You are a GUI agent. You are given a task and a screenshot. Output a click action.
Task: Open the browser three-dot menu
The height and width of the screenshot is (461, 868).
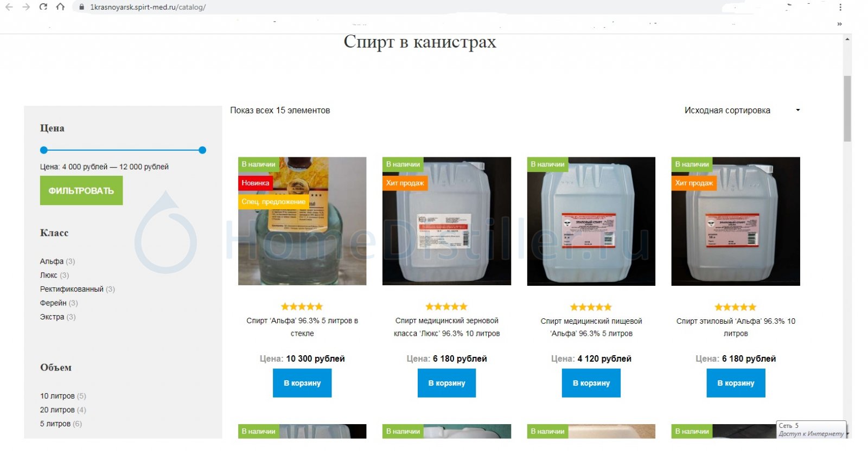pos(840,7)
